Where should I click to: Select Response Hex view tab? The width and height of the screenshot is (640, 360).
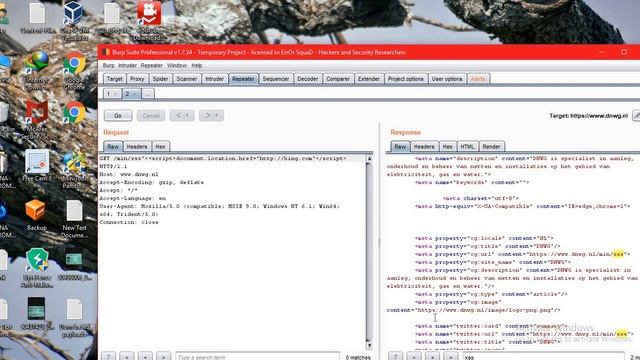point(447,147)
